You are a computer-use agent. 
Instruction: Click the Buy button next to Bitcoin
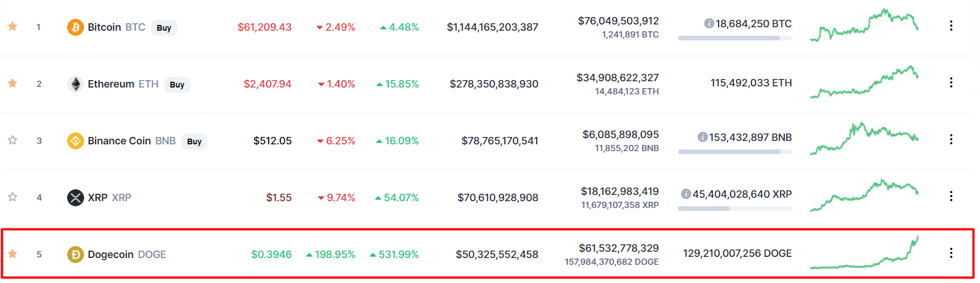[164, 27]
